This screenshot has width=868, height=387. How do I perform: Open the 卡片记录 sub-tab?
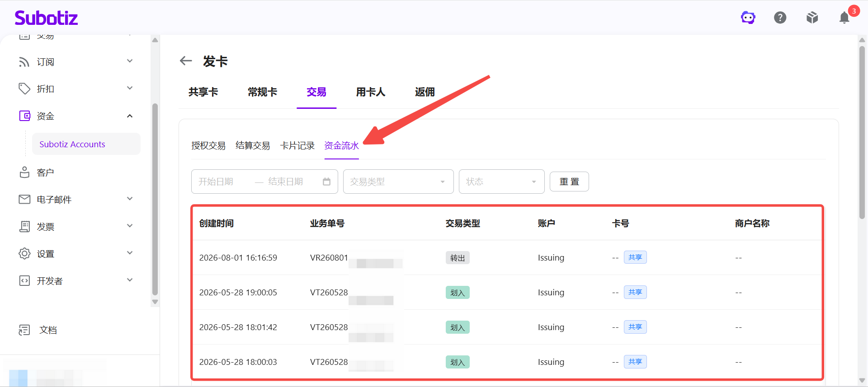point(297,145)
